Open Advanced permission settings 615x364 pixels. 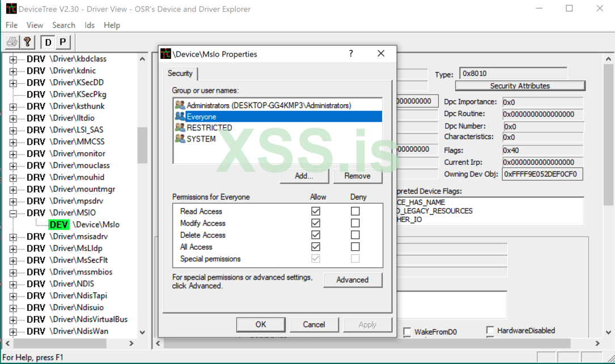[x=352, y=280]
